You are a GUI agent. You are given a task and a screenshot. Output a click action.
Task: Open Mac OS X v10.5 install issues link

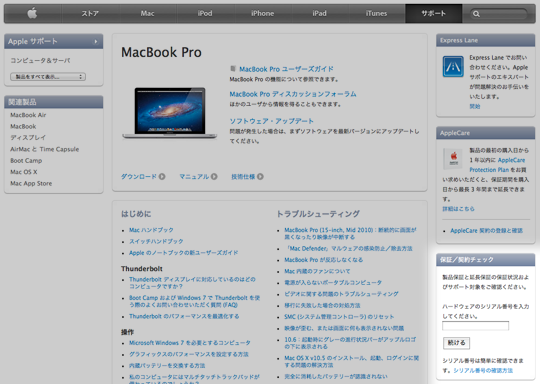tap(352, 362)
